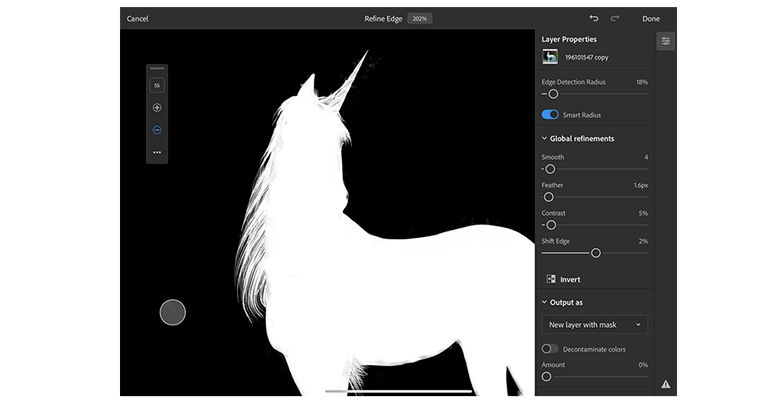
Task: Click the Invert icon
Action: tap(550, 279)
